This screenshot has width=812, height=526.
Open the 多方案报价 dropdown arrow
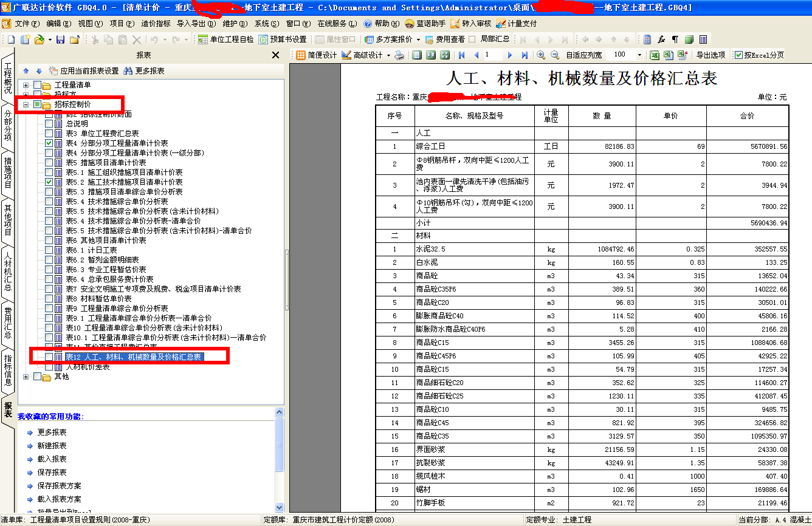[x=418, y=39]
